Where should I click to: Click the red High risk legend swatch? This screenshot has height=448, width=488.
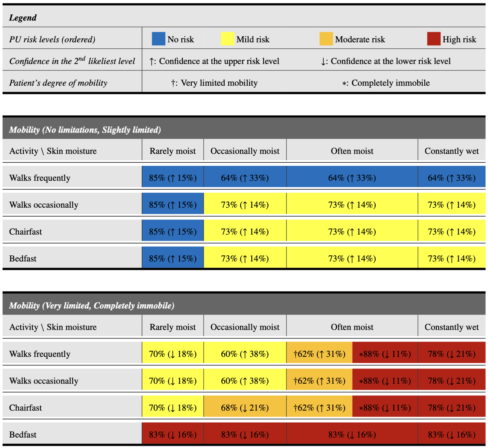pyautogui.click(x=434, y=39)
